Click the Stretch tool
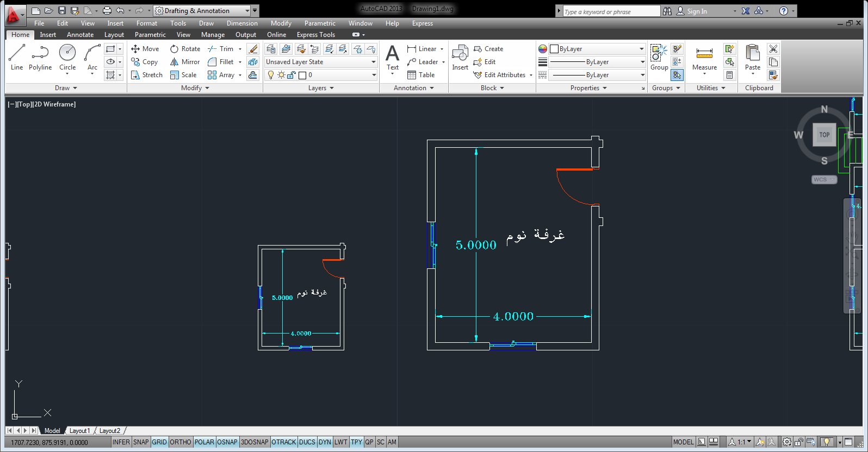Viewport: 868px width, 452px height. [x=147, y=75]
